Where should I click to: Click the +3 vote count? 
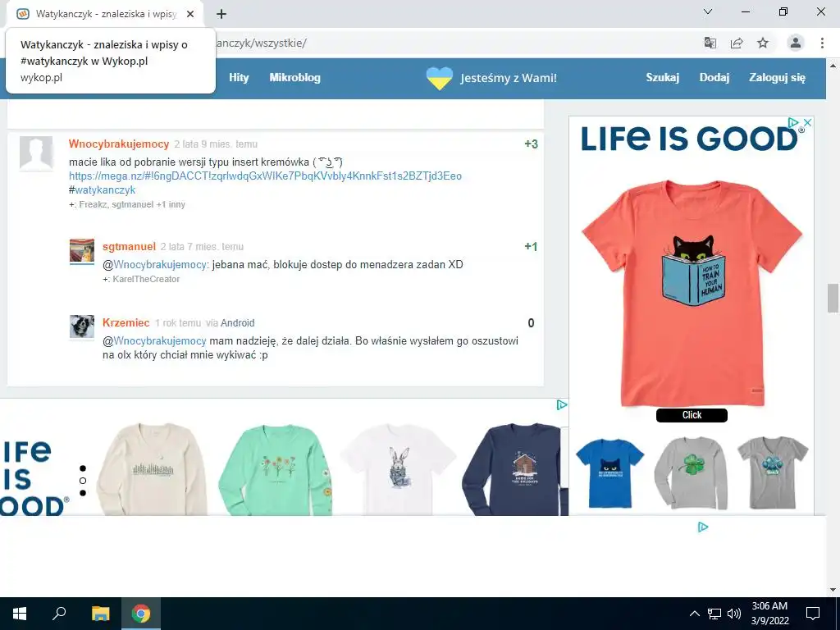click(531, 144)
